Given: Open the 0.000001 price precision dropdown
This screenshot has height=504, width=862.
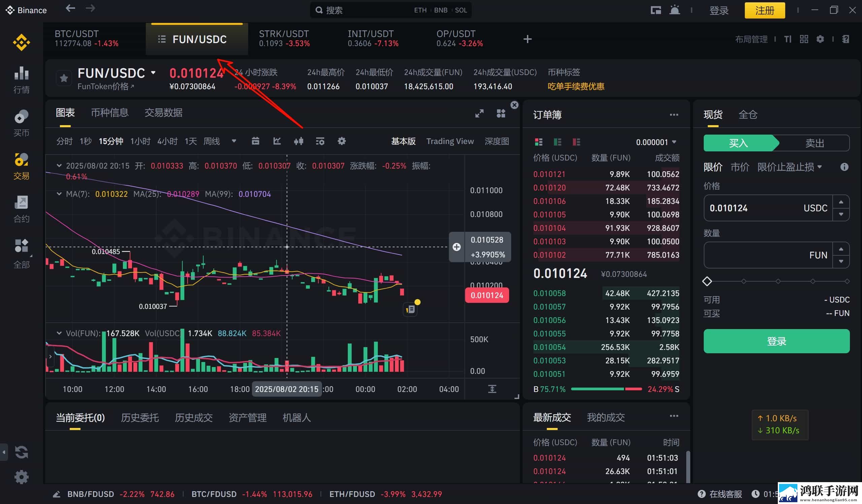Looking at the screenshot, I should pos(656,142).
